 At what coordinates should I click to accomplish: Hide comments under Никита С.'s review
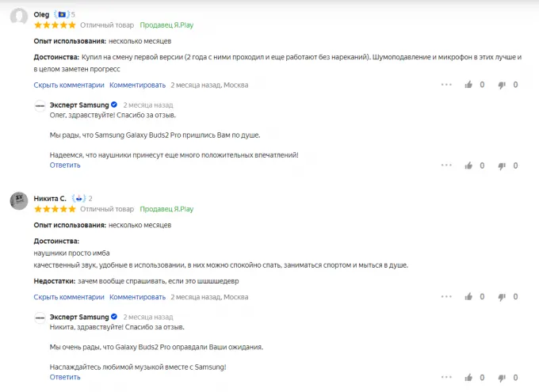pyautogui.click(x=69, y=298)
